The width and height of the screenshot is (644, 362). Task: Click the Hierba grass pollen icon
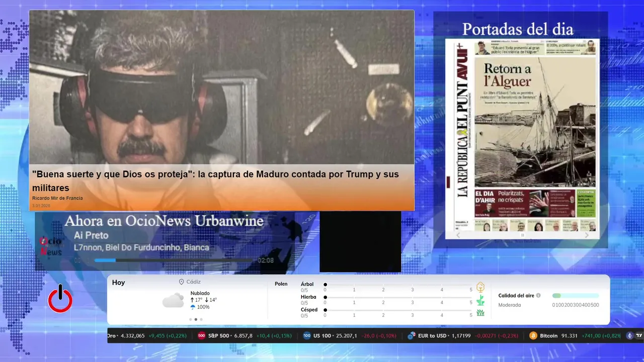click(x=480, y=300)
